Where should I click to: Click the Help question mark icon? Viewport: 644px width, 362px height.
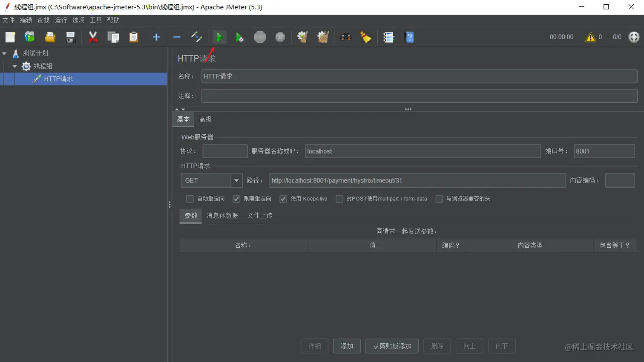(409, 37)
